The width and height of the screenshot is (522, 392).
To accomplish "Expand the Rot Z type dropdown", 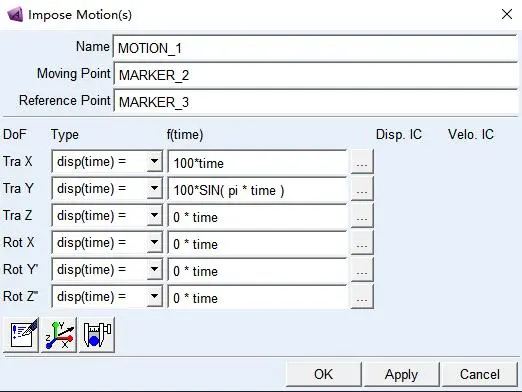I will [x=154, y=297].
